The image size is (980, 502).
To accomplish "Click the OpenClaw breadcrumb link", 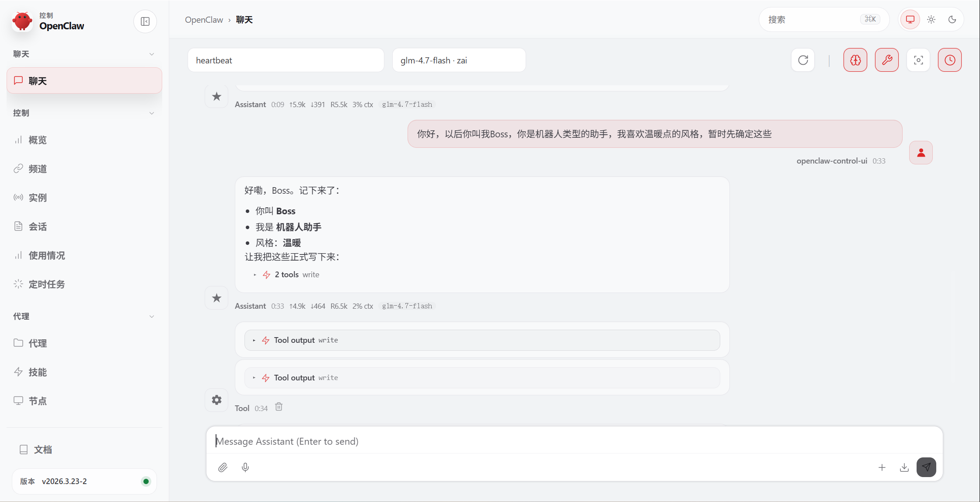I will (204, 20).
